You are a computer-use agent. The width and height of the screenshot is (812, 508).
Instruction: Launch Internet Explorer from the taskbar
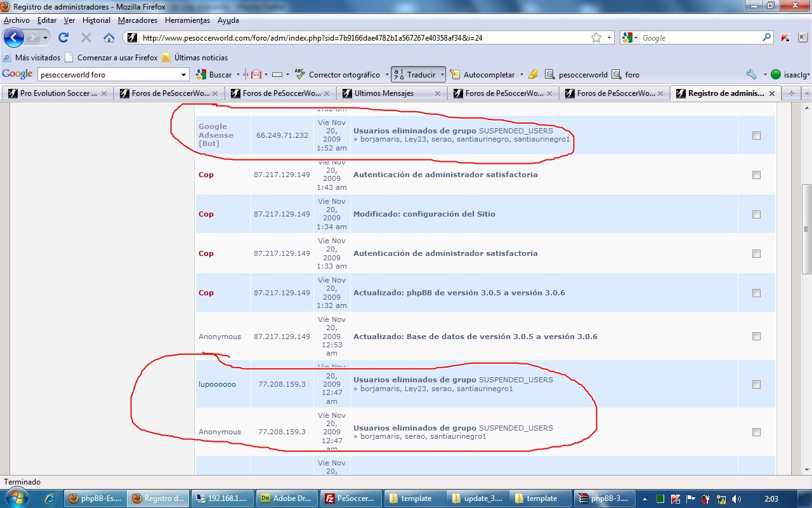pos(49,498)
